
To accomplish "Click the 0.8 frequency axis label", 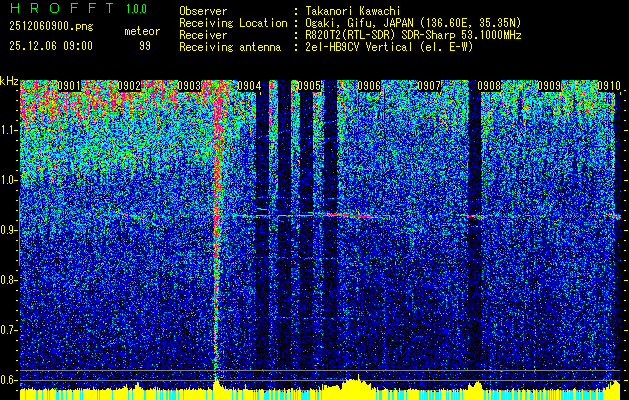I will click(x=8, y=280).
